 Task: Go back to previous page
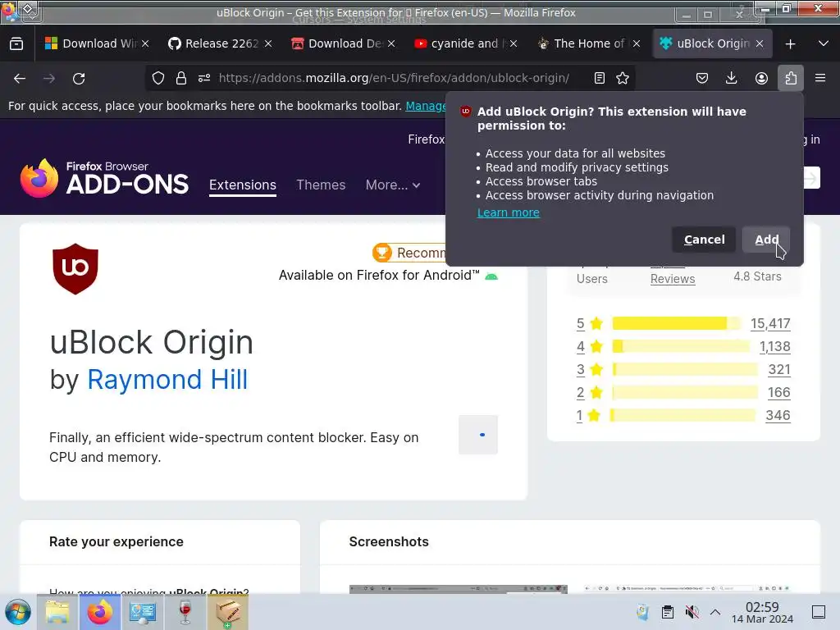[x=20, y=78]
